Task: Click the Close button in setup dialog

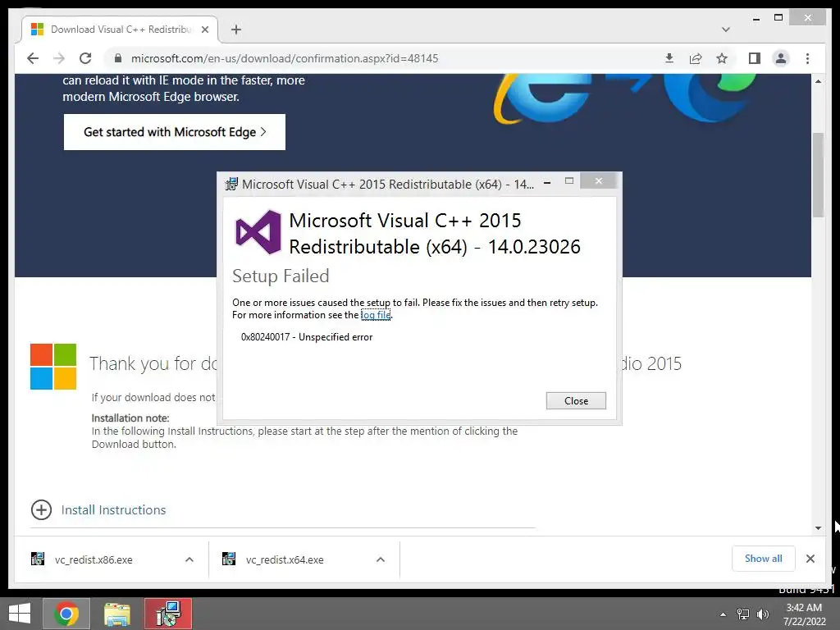Action: 576,400
